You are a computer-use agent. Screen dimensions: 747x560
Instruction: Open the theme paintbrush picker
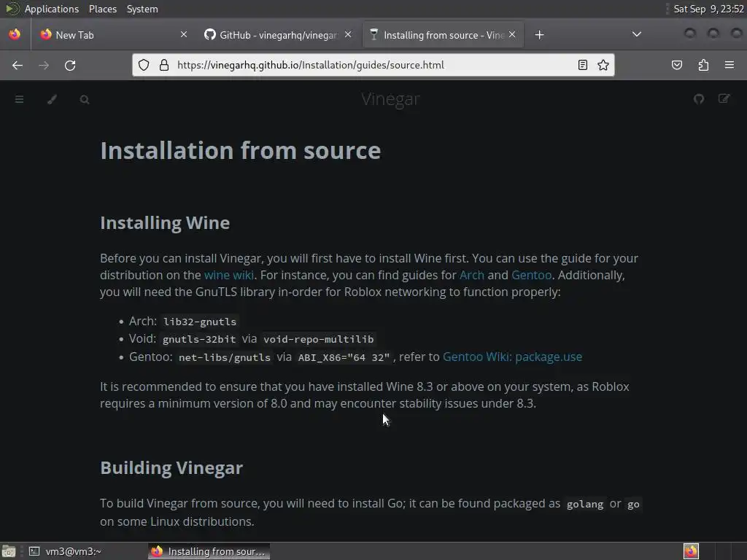[52, 99]
